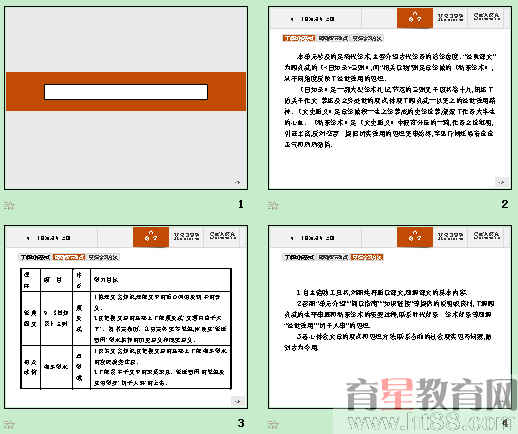Click slide number label 1
Screen dimensions: 518x434
241,204
